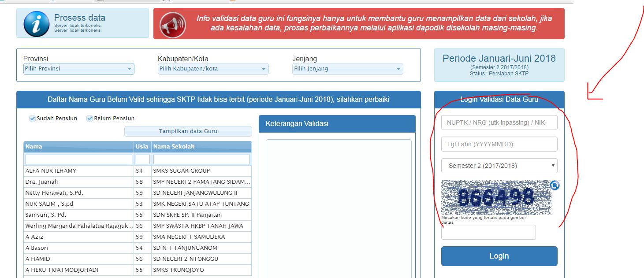The width and height of the screenshot is (644, 278).
Task: Open the Pilih Jenjang dropdown
Action: pos(348,69)
